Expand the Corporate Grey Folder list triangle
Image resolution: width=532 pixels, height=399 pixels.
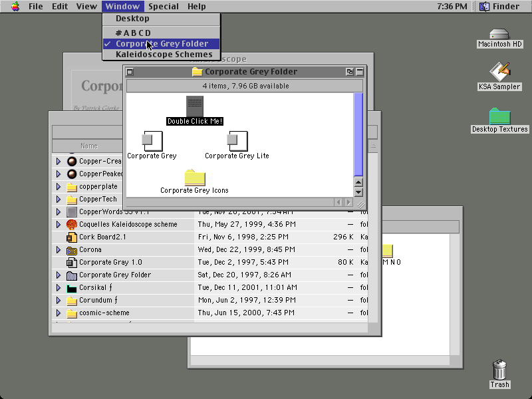tap(59, 275)
